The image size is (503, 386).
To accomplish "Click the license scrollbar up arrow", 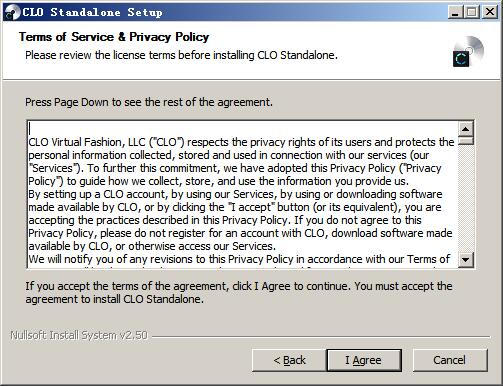I will pos(466,129).
